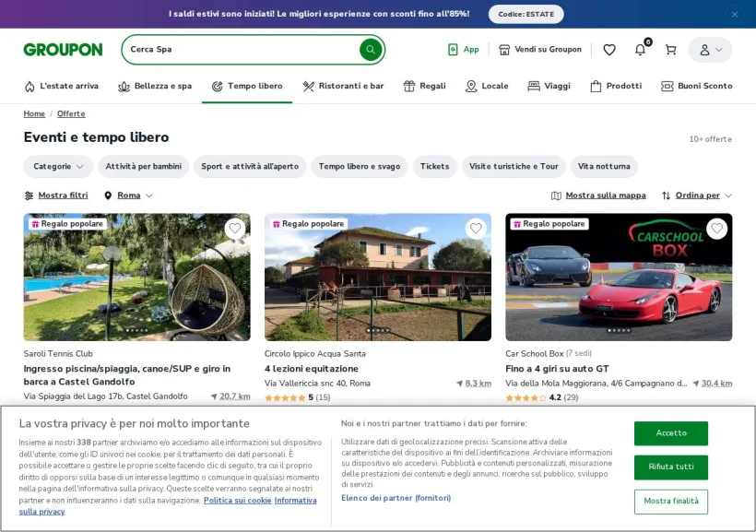Click the App link
Viewport: 756px width, 532px height.
coord(464,49)
